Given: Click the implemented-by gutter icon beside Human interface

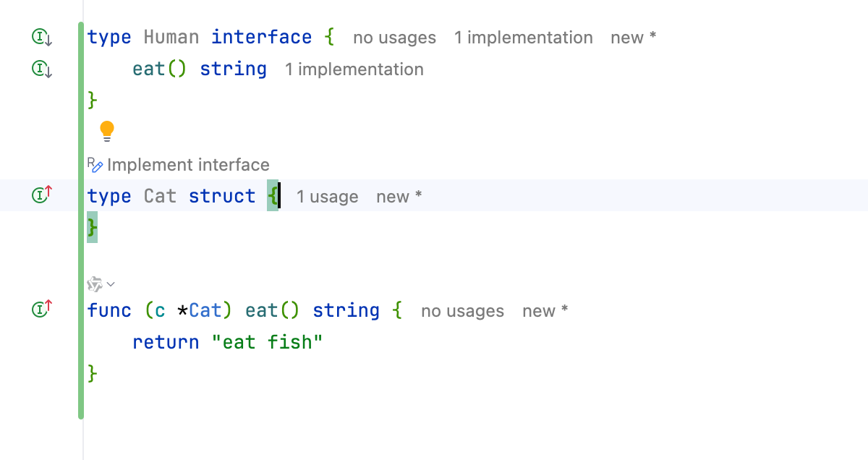Looking at the screenshot, I should pyautogui.click(x=42, y=37).
